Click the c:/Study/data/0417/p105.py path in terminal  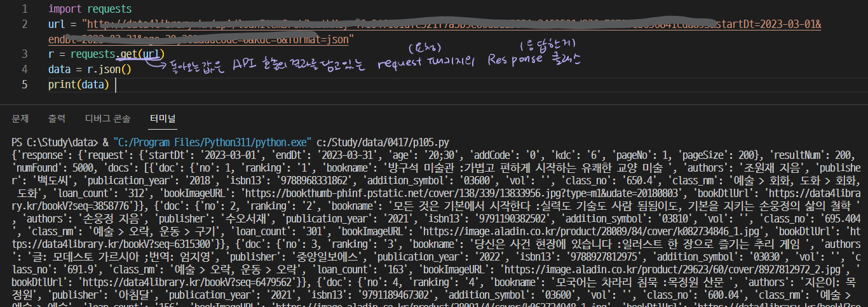click(x=383, y=142)
